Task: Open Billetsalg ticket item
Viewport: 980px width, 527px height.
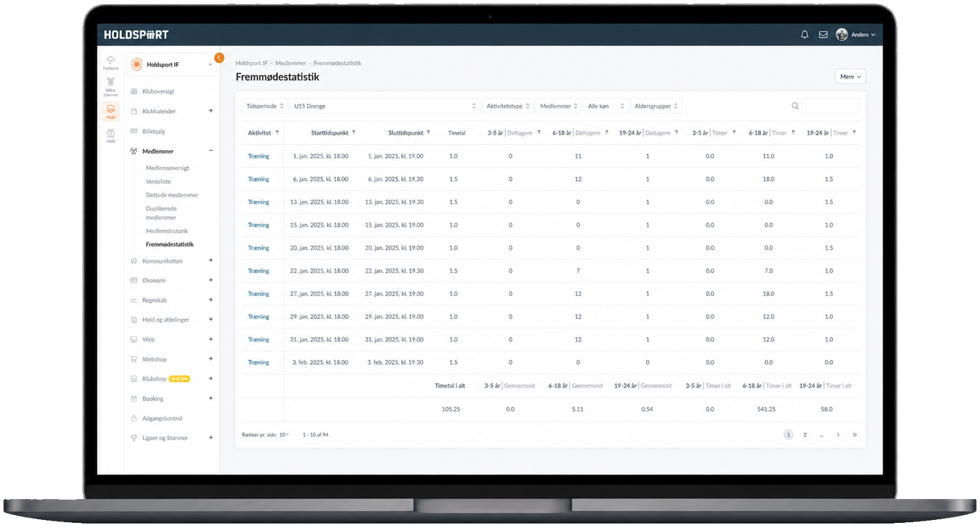Action: 153,132
